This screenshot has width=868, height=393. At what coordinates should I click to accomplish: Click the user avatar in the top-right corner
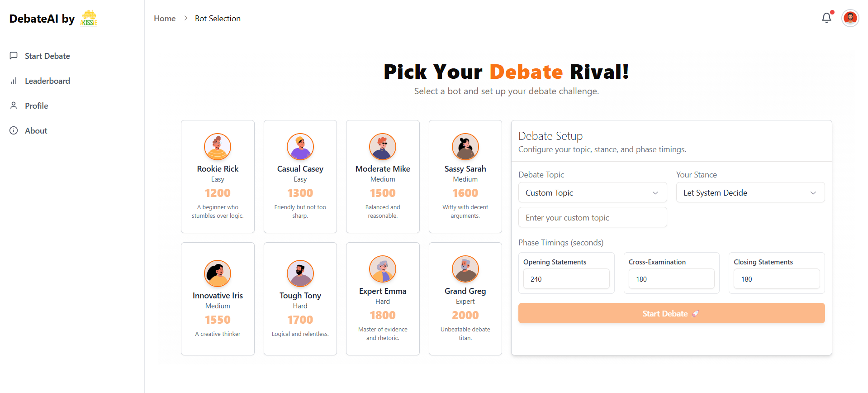850,18
